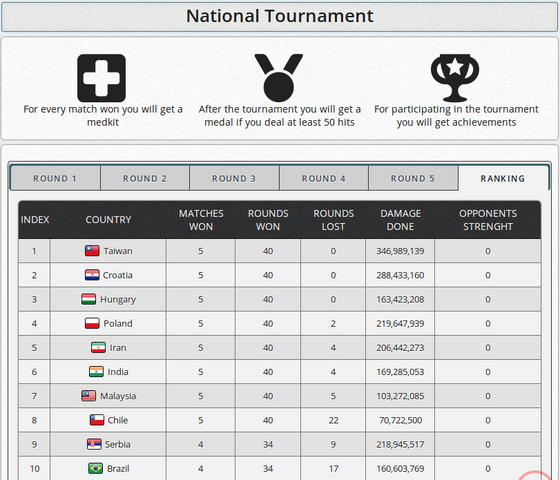
Task: Click the Chile flag icon
Action: (97, 420)
